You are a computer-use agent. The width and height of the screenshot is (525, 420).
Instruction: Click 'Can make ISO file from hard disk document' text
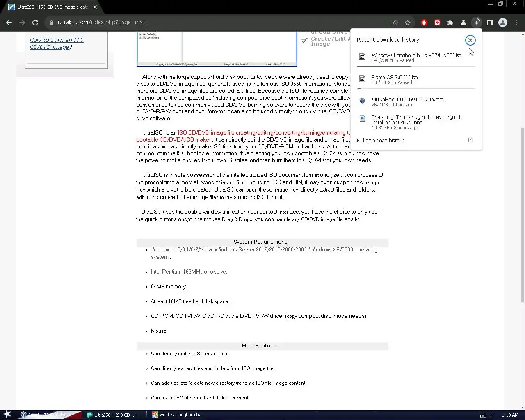click(200, 398)
